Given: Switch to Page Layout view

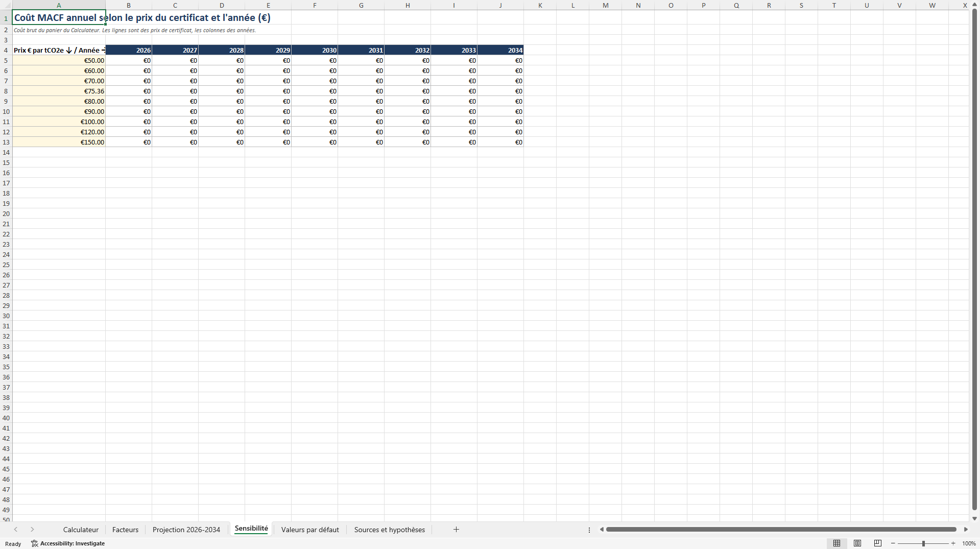Looking at the screenshot, I should pyautogui.click(x=857, y=543).
